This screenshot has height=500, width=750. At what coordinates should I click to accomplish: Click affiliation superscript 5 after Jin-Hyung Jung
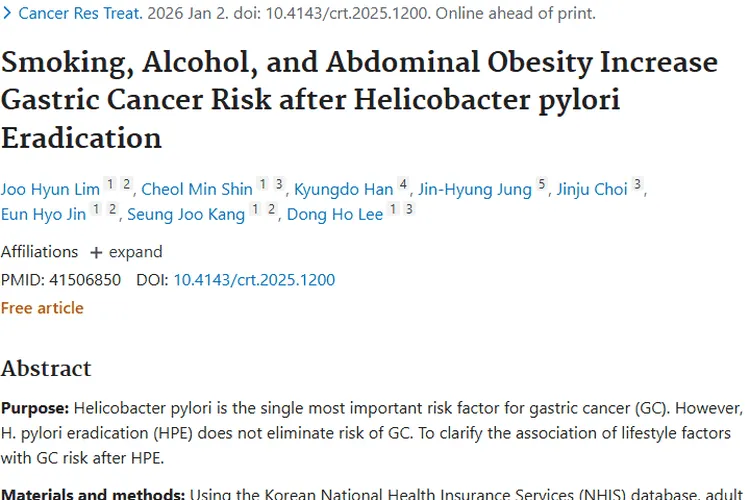coord(541,184)
